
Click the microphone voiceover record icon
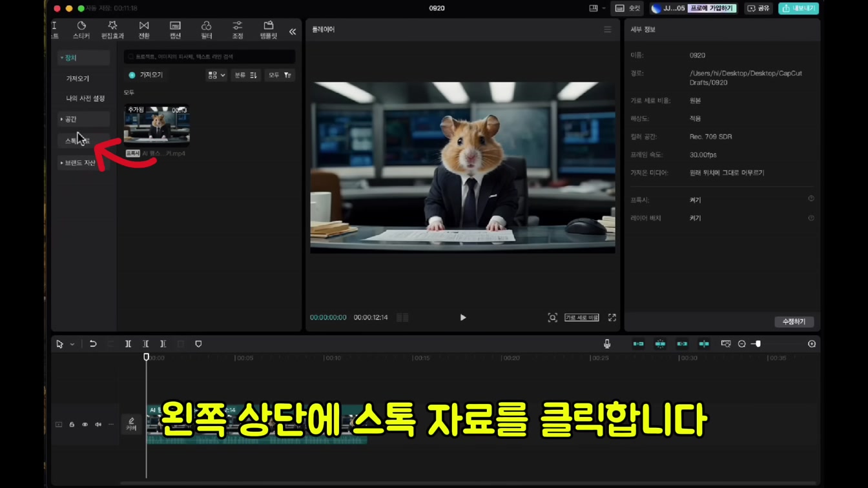(x=607, y=344)
